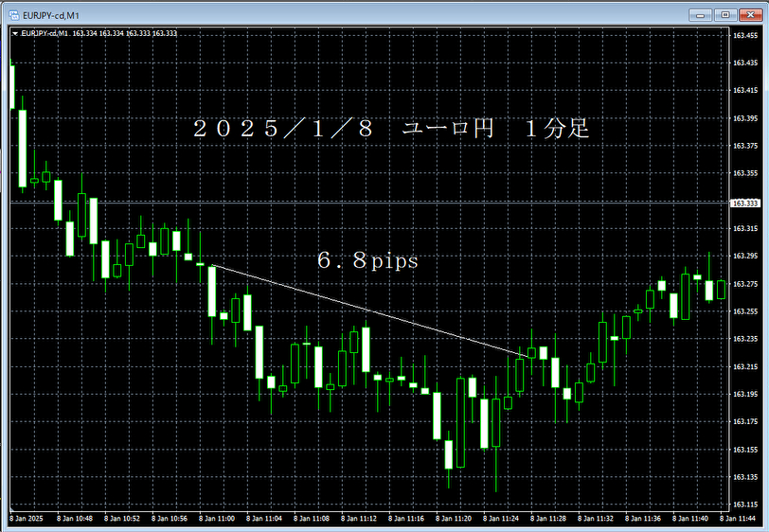This screenshot has width=769, height=532.
Task: Click the 8 Jan 10:52 time label
Action: pyautogui.click(x=122, y=518)
